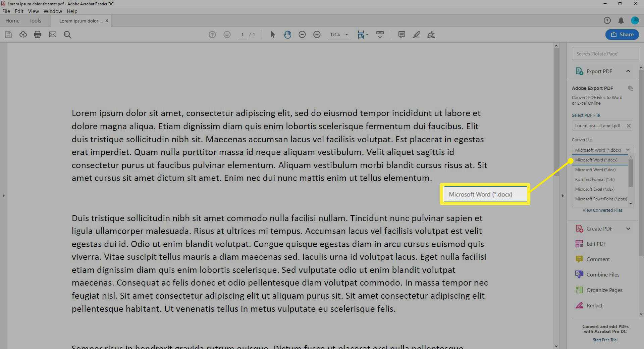Open the Find text search tool
The image size is (644, 349).
click(67, 35)
